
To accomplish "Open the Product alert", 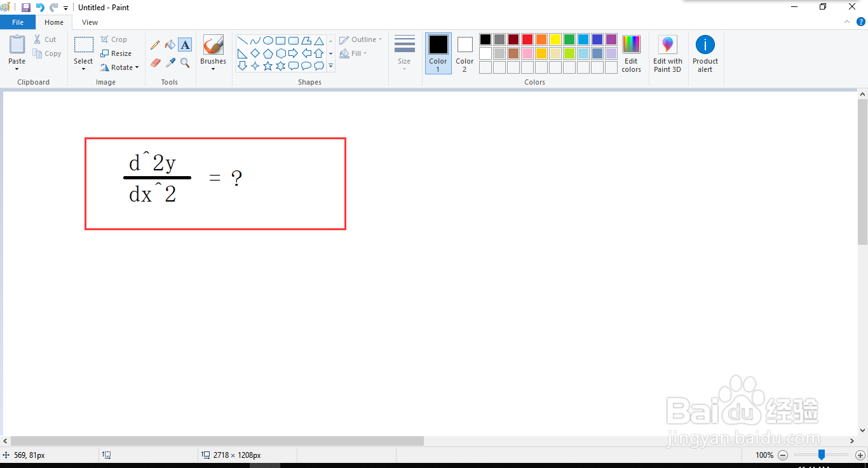I will (705, 54).
